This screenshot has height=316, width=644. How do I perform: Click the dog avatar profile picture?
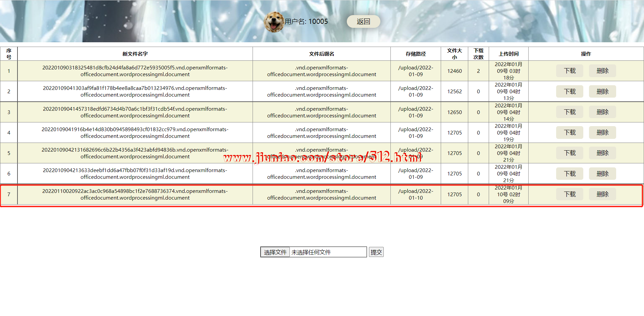click(x=274, y=22)
